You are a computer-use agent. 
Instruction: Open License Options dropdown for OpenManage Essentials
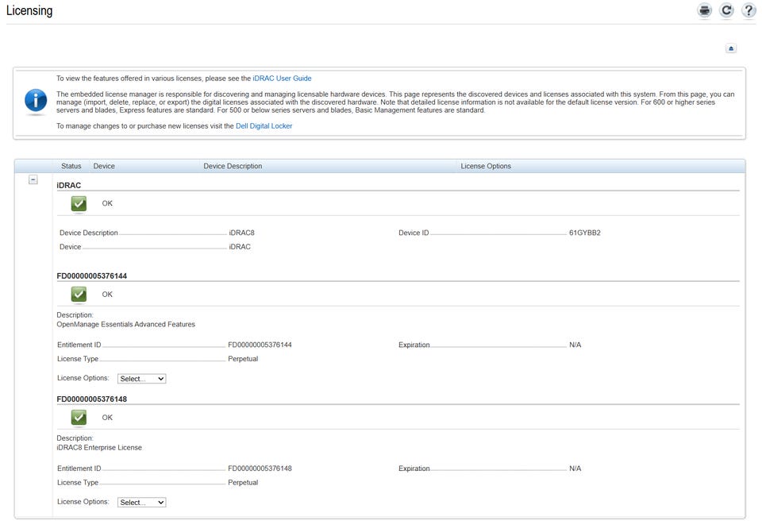point(141,378)
